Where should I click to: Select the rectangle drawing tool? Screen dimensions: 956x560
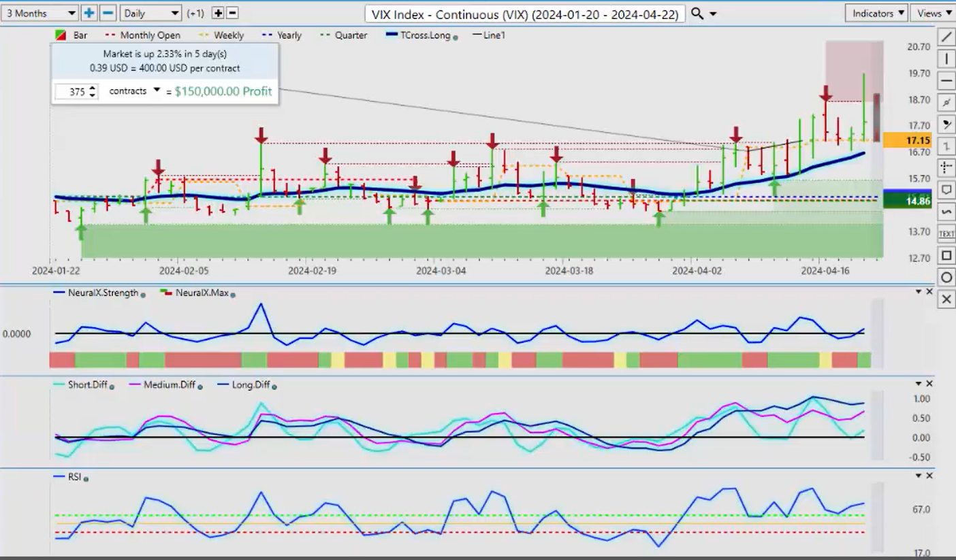pos(946,255)
